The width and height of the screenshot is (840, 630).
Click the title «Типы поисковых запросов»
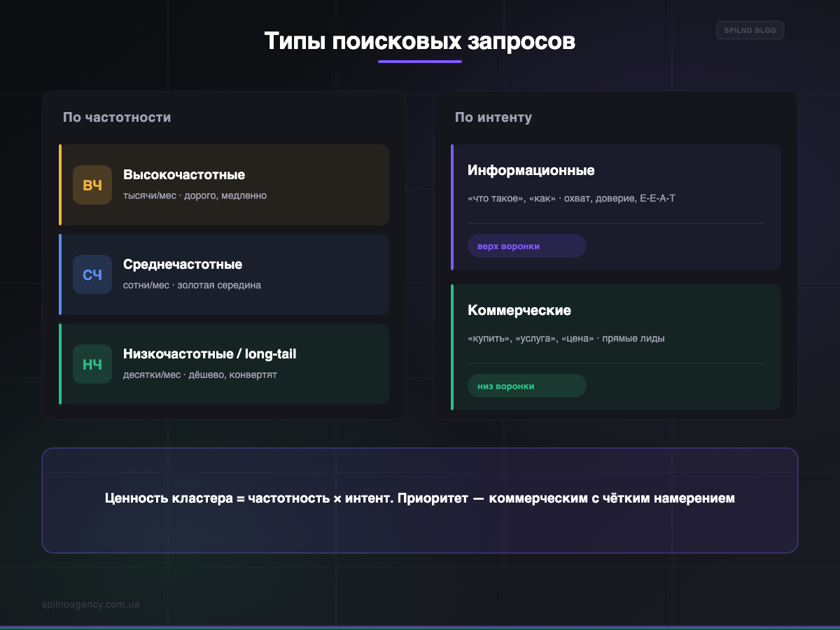coord(420,41)
